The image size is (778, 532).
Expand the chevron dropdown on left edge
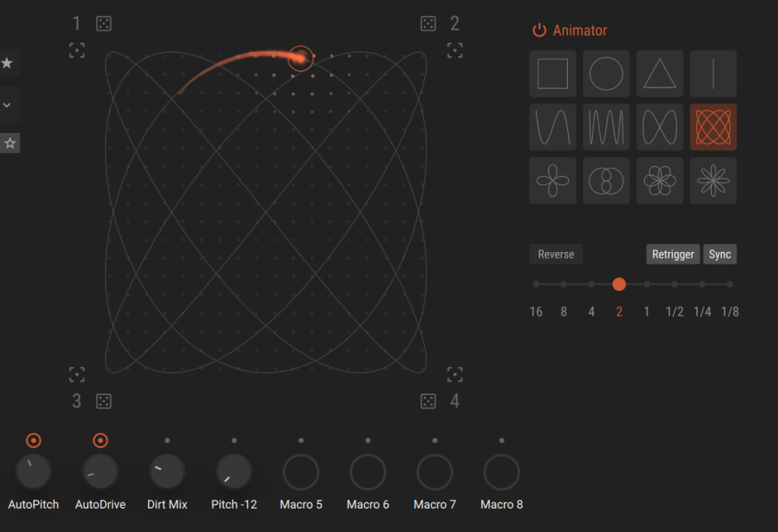[x=7, y=105]
